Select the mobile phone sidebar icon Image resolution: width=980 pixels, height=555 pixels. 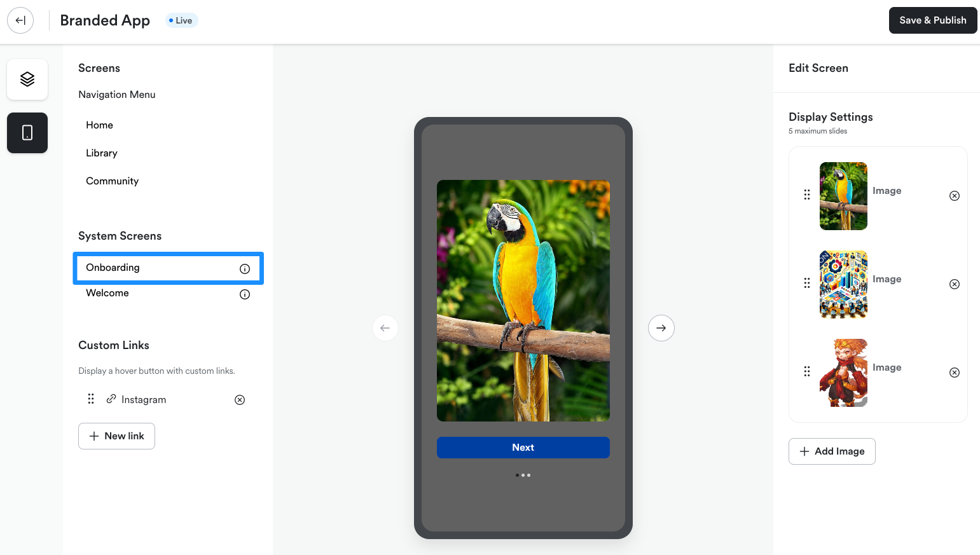pyautogui.click(x=27, y=133)
